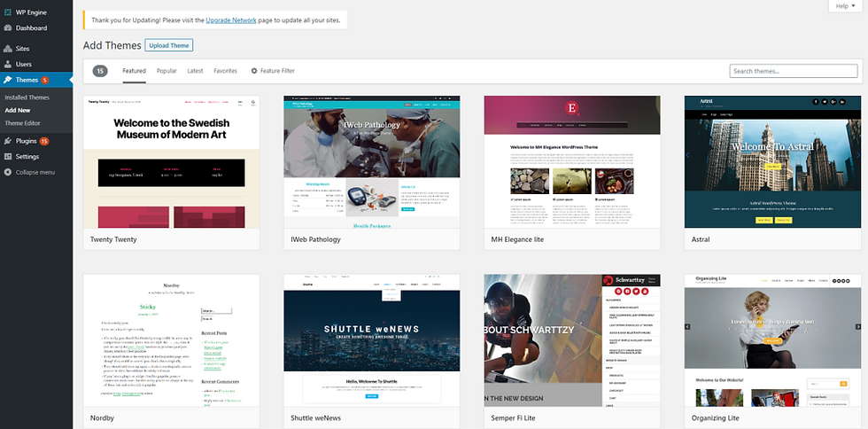868x429 pixels.
Task: Click the MH Elegance lite theme name
Action: [517, 239]
